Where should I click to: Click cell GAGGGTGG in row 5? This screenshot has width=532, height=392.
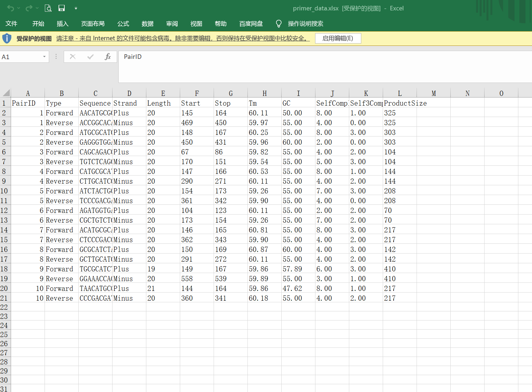[96, 142]
